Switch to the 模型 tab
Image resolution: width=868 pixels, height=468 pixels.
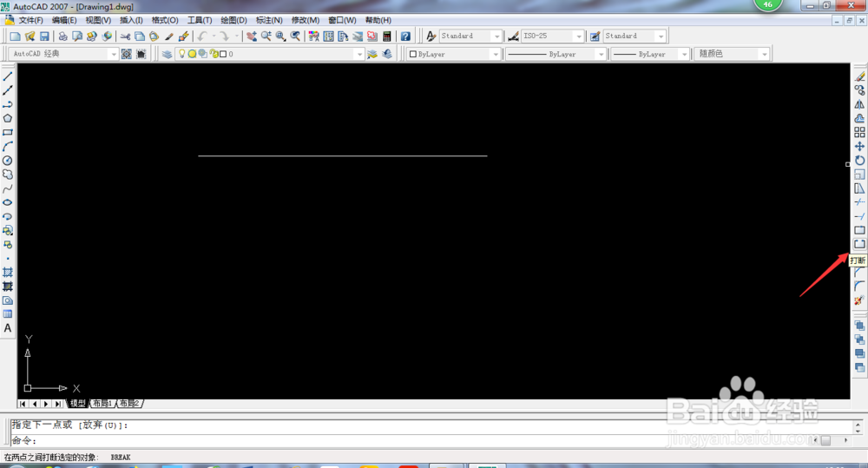click(77, 404)
